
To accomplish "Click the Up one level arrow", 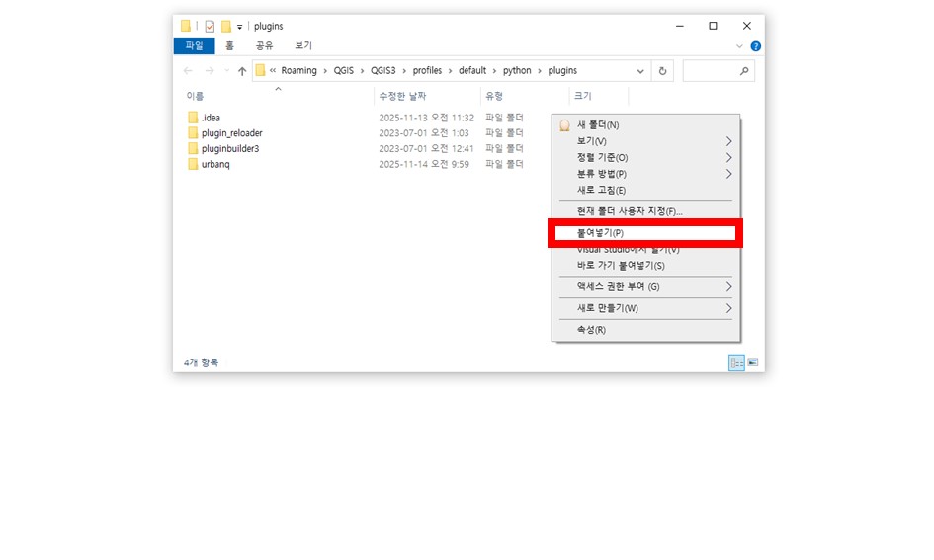I will pyautogui.click(x=242, y=71).
